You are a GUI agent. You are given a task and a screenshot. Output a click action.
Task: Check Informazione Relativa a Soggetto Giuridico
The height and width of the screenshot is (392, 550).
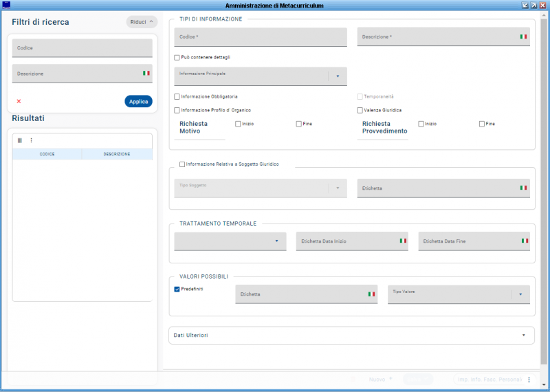[x=182, y=164]
